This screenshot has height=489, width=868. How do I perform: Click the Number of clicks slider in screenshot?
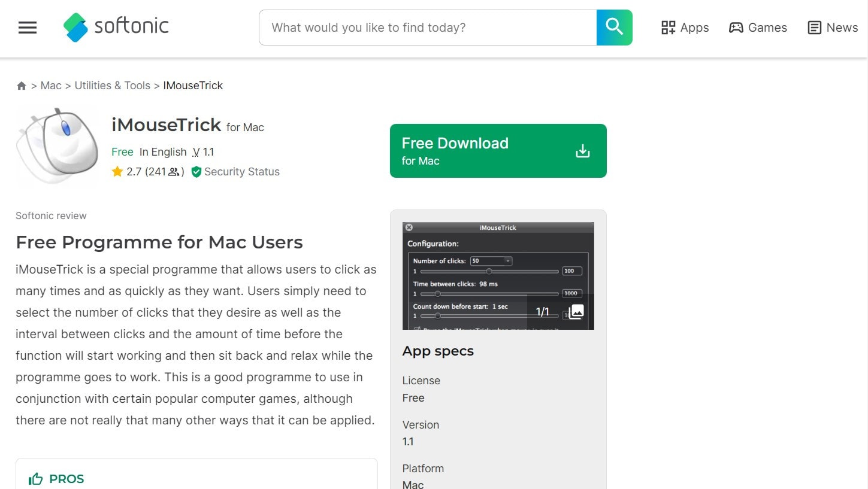[x=489, y=271]
